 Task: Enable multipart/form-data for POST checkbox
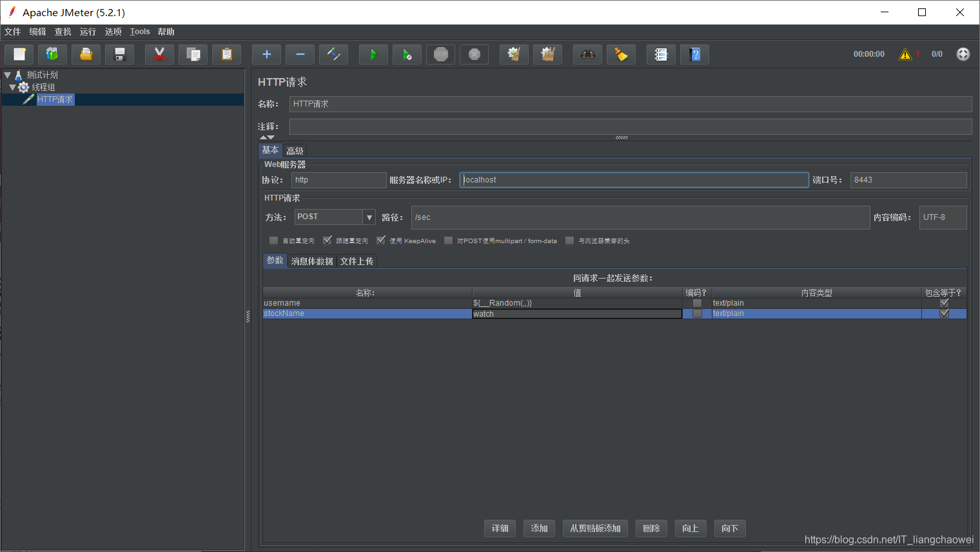pos(448,241)
